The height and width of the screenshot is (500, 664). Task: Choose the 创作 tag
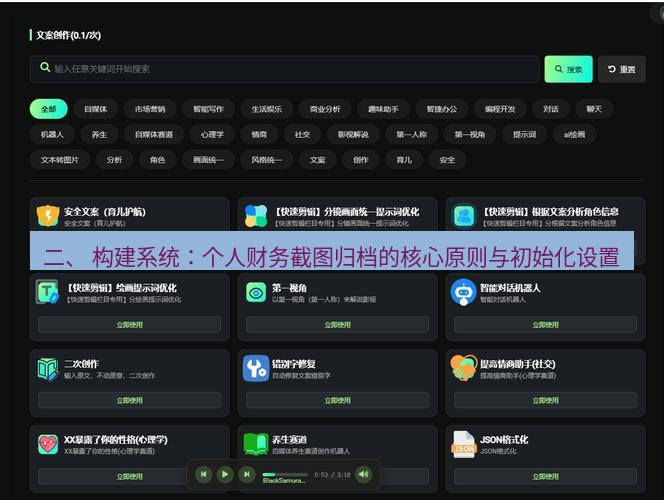[361, 160]
